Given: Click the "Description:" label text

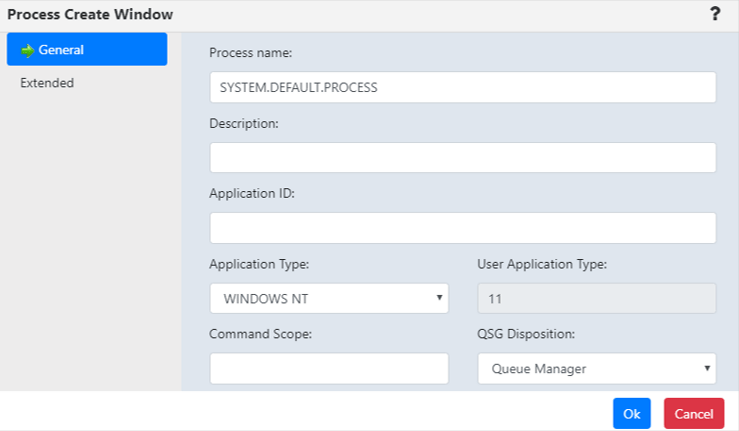Looking at the screenshot, I should pos(243,124).
